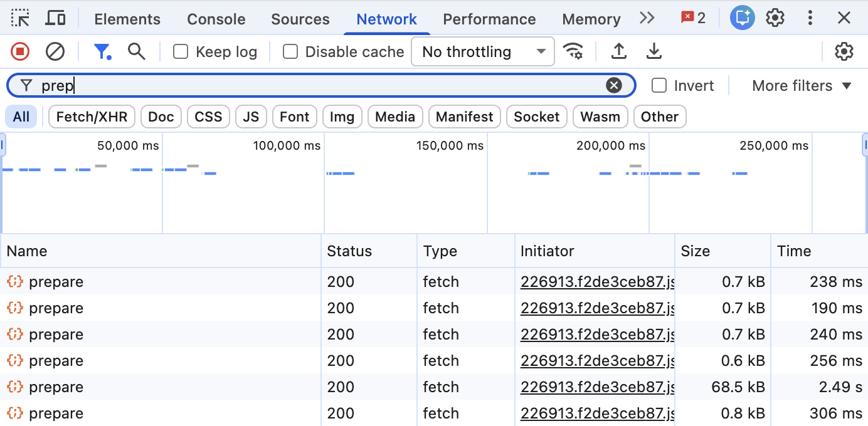This screenshot has height=426, width=868.
Task: Open Network panel settings gear
Action: pyautogui.click(x=844, y=51)
